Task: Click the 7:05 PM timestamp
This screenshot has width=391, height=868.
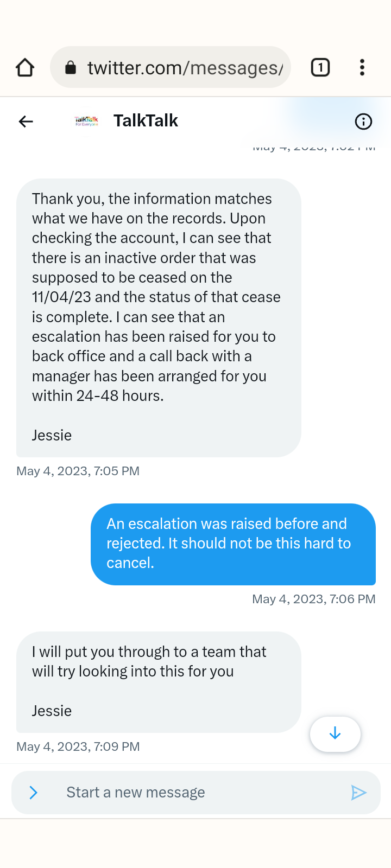Action: tap(78, 471)
